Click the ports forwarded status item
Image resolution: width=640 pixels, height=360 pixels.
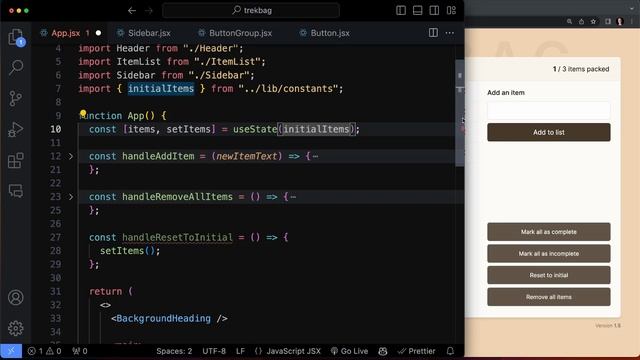[x=80, y=351]
